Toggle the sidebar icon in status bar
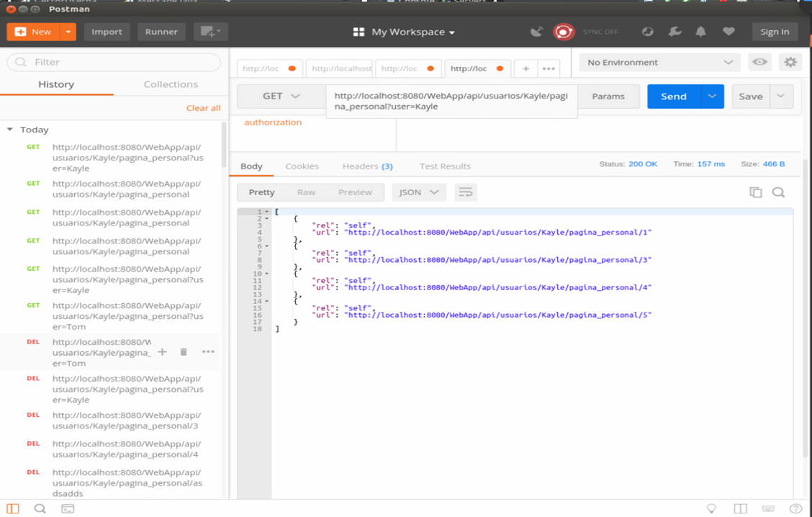This screenshot has width=812, height=517. [13, 508]
